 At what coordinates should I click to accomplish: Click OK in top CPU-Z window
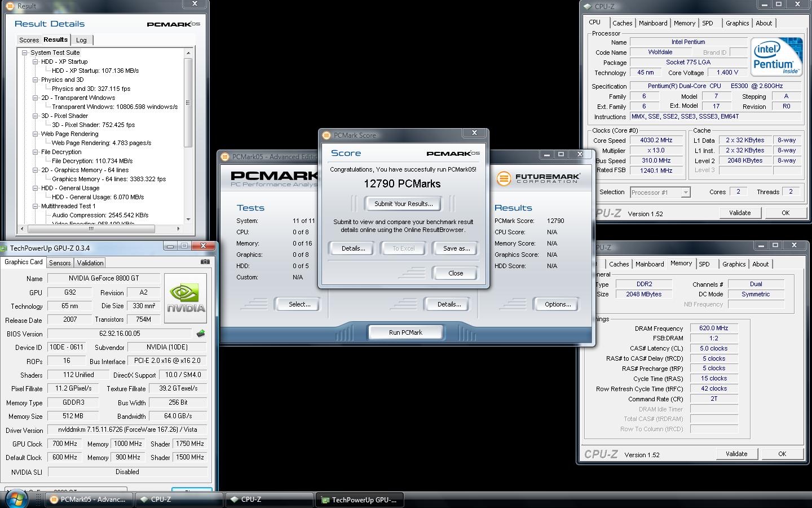785,213
